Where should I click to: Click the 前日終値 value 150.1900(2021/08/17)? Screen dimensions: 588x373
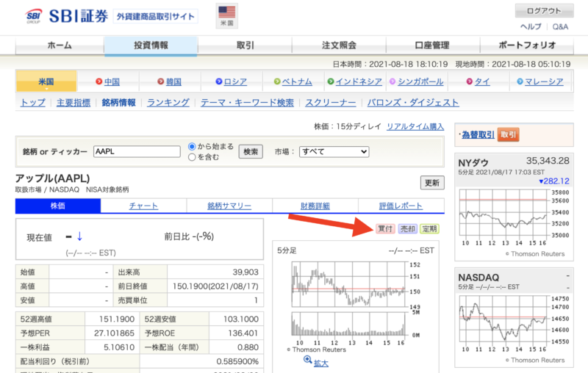(x=215, y=286)
